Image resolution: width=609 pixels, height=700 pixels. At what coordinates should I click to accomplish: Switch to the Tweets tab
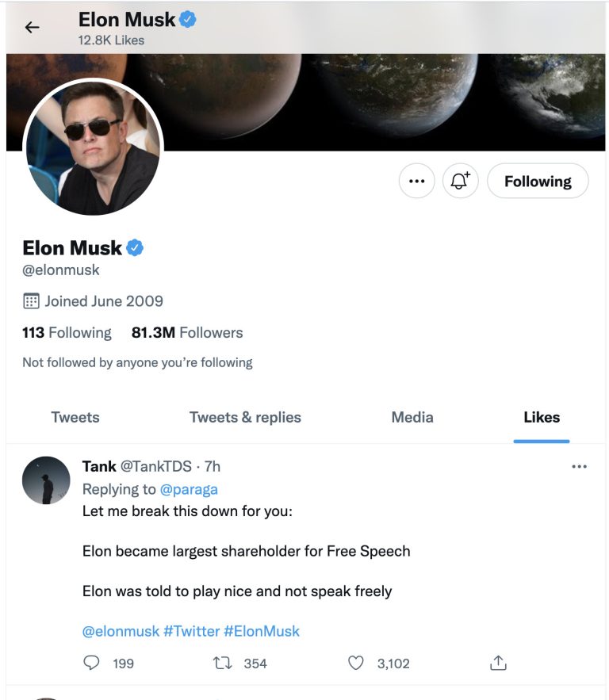click(75, 417)
